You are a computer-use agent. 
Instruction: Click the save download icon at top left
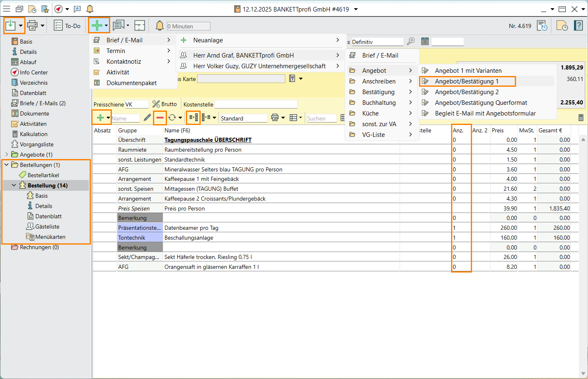pos(11,25)
